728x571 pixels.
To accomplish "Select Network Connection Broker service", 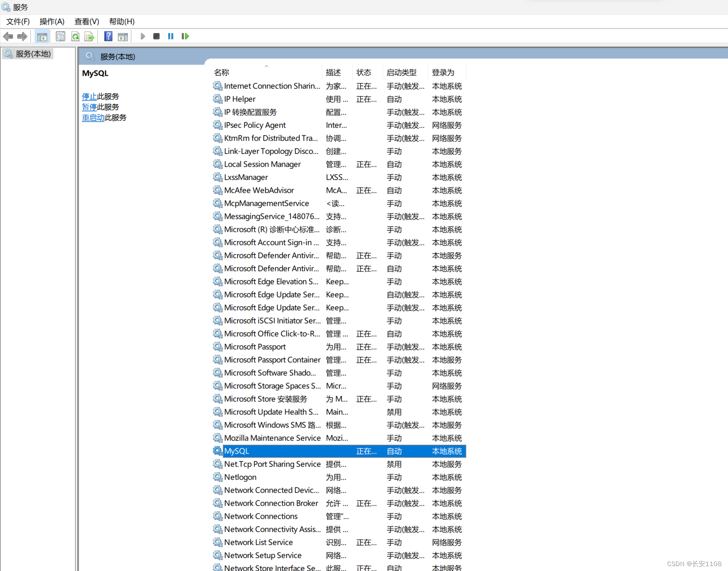I will pos(339,503).
